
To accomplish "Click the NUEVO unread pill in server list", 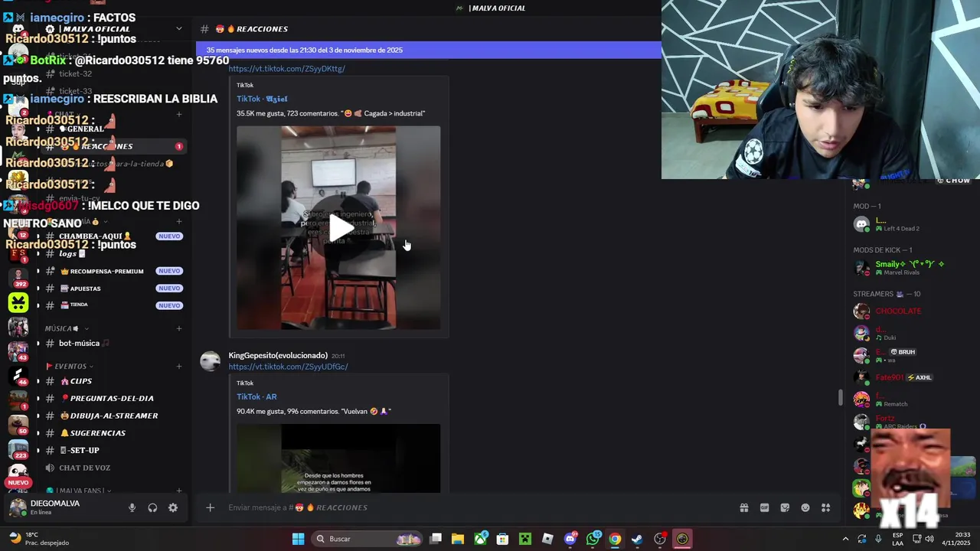I will tap(18, 483).
